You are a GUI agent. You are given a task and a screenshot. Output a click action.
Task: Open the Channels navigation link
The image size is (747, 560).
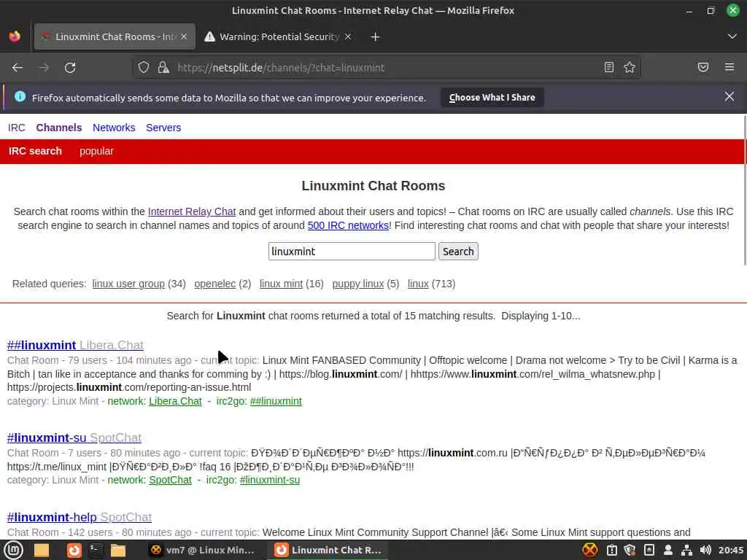point(59,128)
